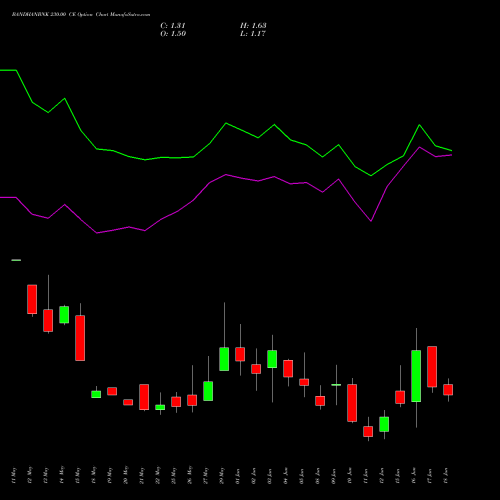Click the 22 May date label
This screenshot has height=500, width=500.
click(x=158, y=476)
